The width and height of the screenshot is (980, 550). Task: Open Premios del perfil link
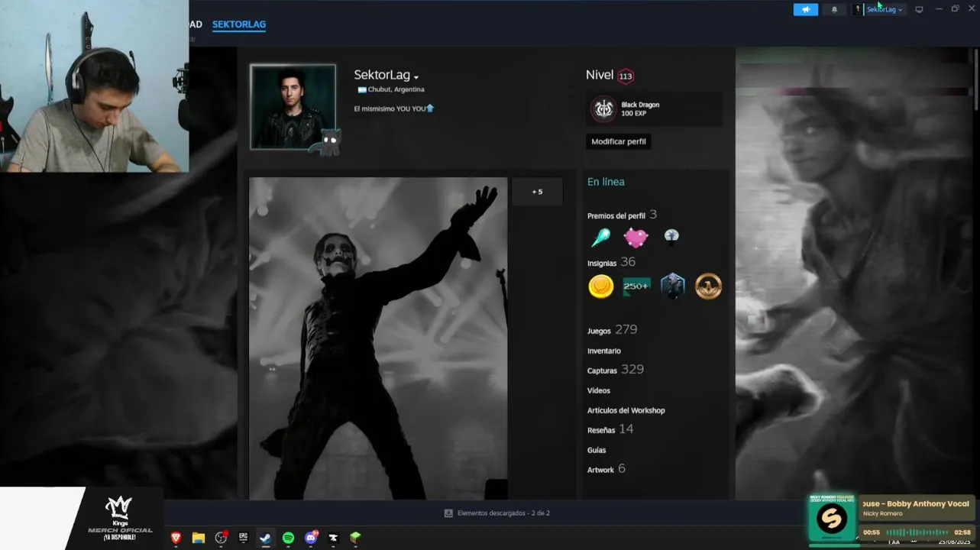(622, 215)
